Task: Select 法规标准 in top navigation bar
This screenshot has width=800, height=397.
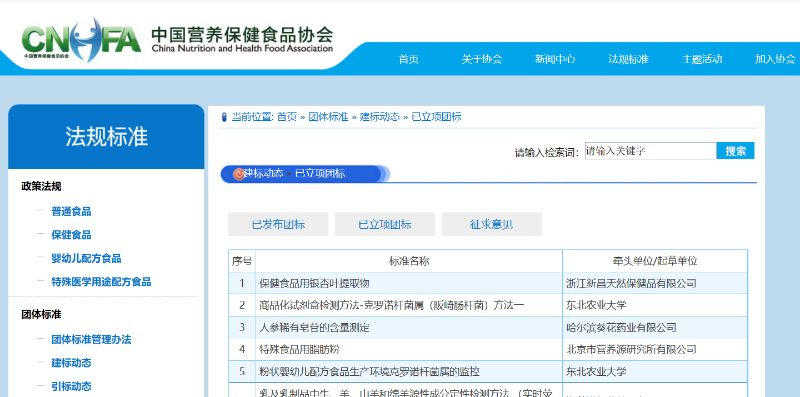Action: click(628, 59)
